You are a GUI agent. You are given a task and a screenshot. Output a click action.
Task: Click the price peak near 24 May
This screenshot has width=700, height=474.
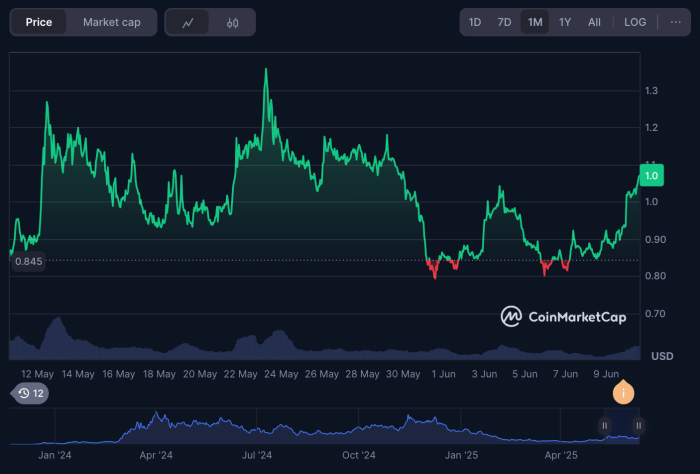(x=265, y=70)
